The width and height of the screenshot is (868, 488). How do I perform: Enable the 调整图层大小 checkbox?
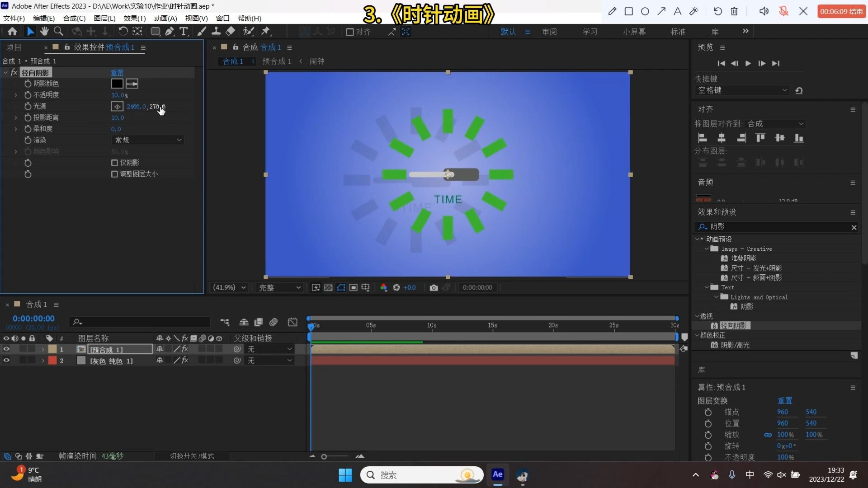coord(114,174)
